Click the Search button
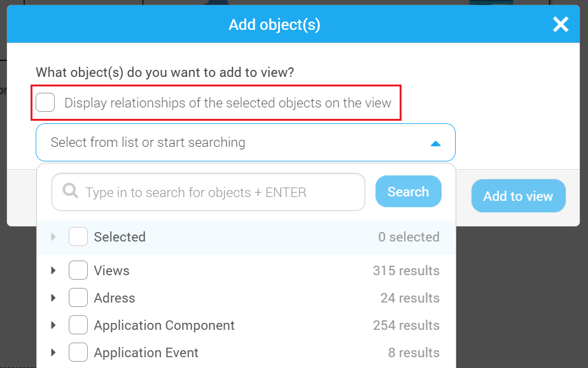Screen dimensions: 588x368 tap(409, 191)
